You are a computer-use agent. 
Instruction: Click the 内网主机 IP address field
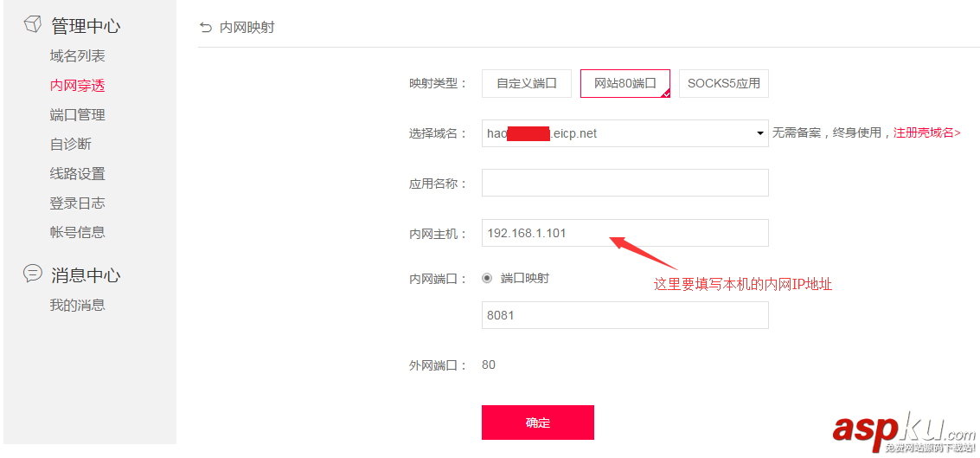[625, 233]
